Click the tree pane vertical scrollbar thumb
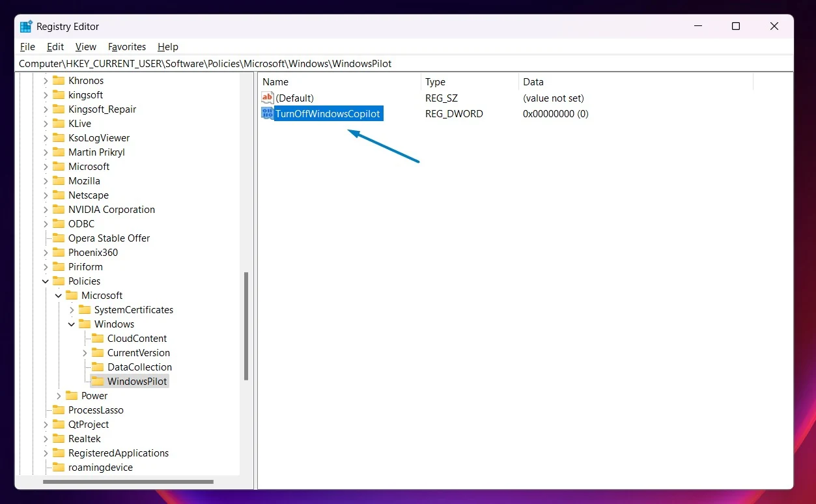816x504 pixels. (246, 326)
